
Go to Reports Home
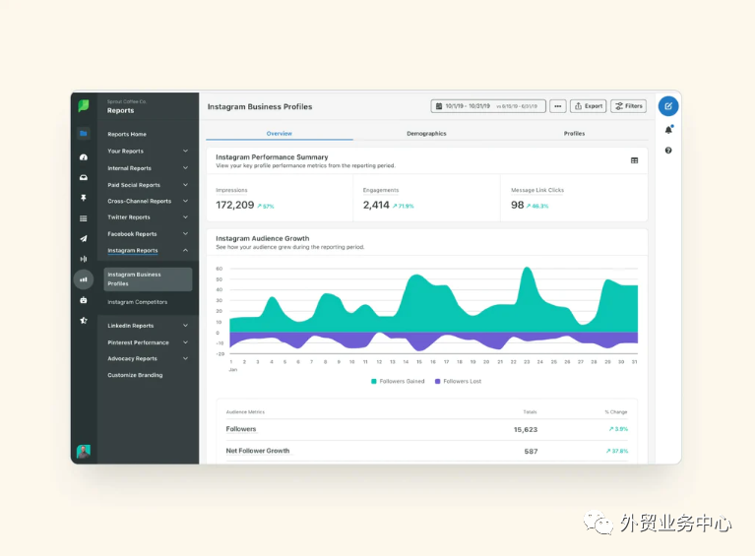(127, 134)
